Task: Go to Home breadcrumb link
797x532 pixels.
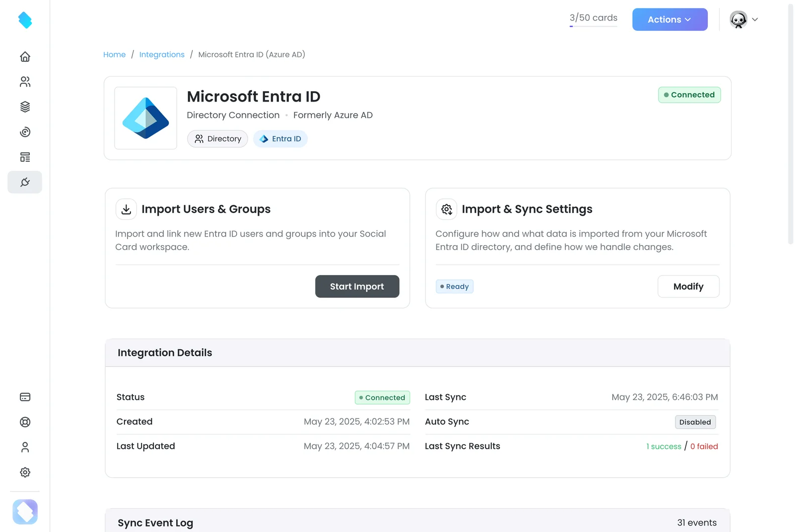Action: pos(114,54)
